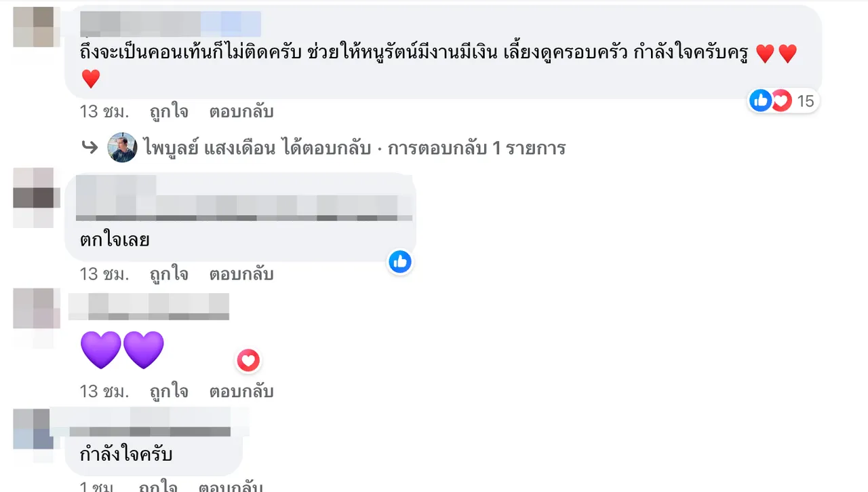Screen dimensions: 868x492
Task: Click the avatar beside the "กำลังใจครับ" comment
Action: [33, 430]
